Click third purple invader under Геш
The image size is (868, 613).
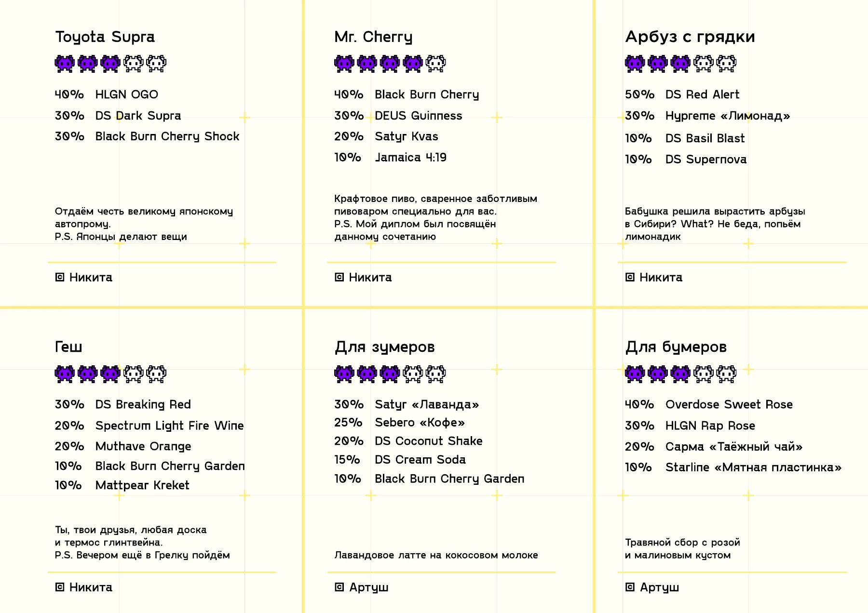[x=110, y=373]
